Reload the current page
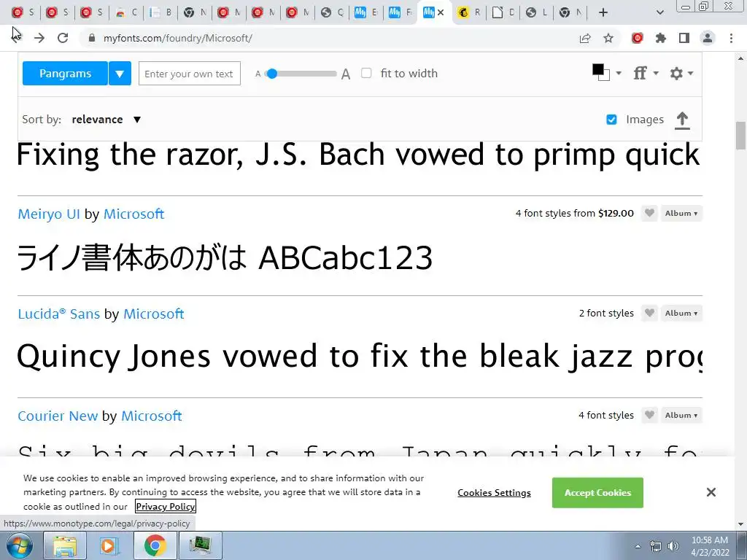The image size is (747, 560). (x=63, y=38)
